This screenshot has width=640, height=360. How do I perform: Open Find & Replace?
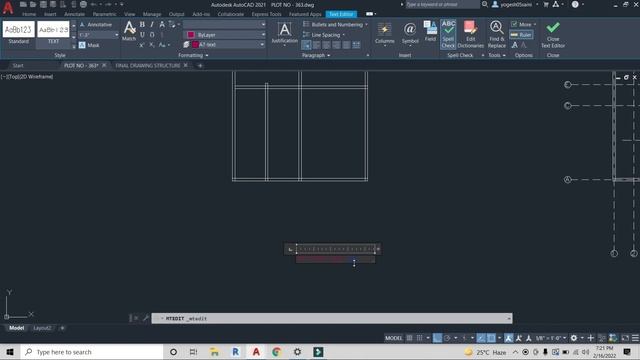[x=496, y=34]
